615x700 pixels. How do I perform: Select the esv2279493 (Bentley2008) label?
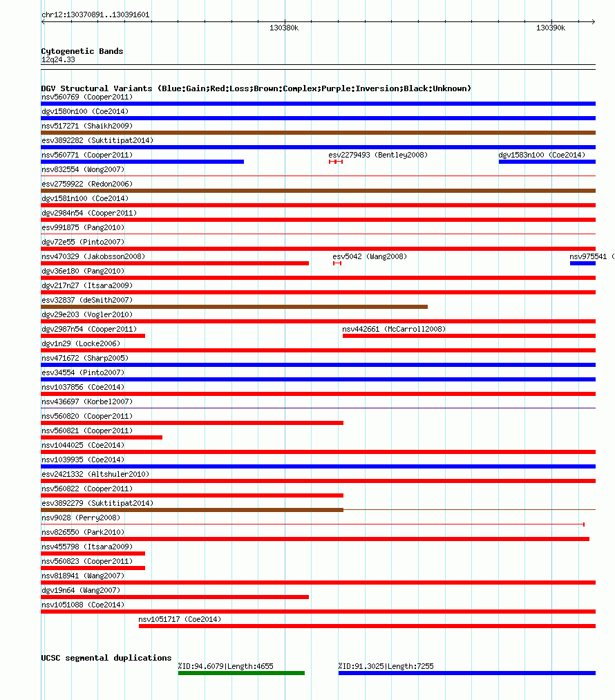[378, 155]
